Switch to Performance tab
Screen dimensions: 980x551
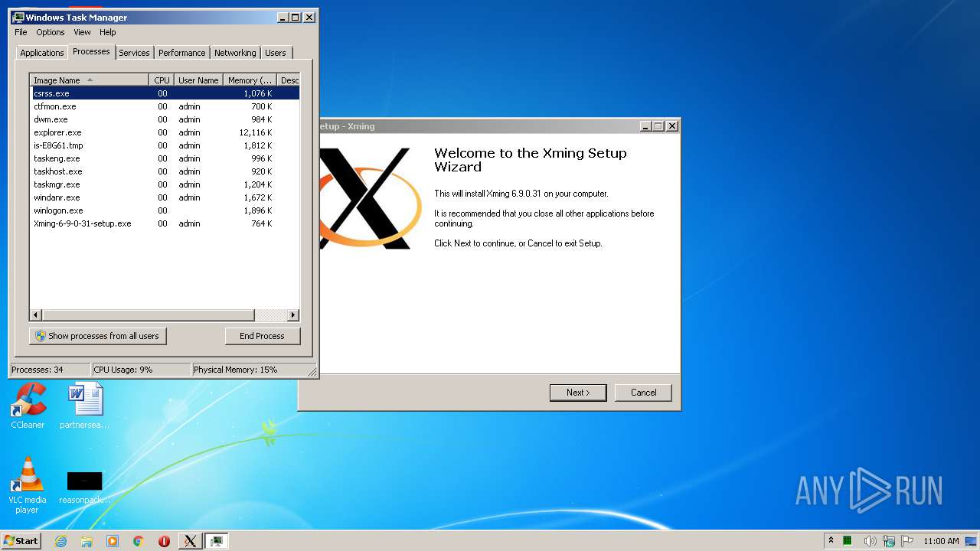click(x=181, y=53)
